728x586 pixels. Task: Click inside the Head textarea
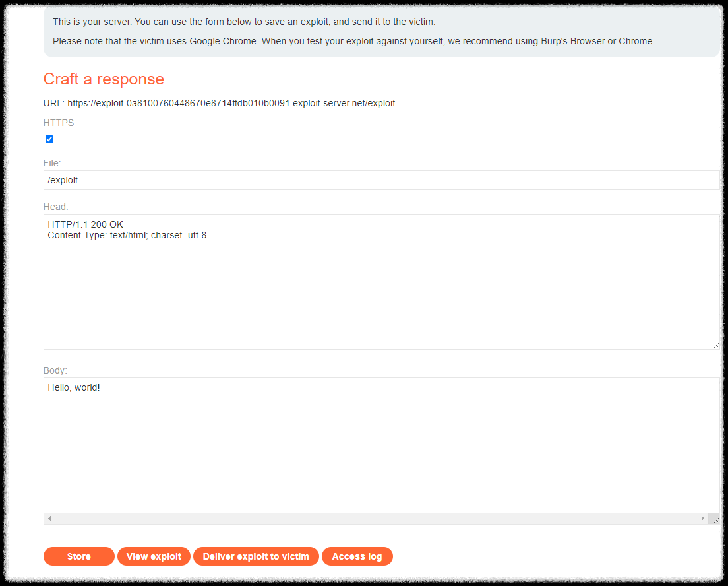(381, 282)
